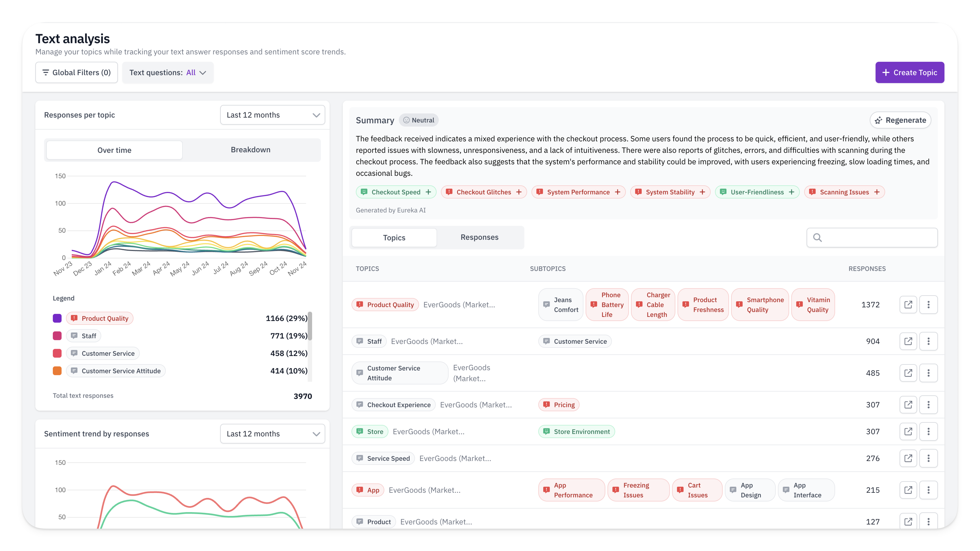This screenshot has height=551, width=980.
Task: Click the Neutral sentiment badge
Action: pyautogui.click(x=418, y=120)
